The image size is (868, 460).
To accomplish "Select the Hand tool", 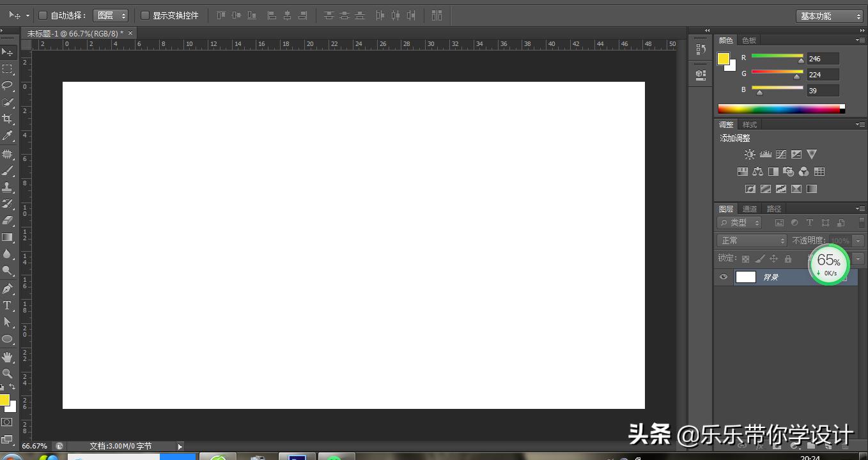I will coord(8,356).
